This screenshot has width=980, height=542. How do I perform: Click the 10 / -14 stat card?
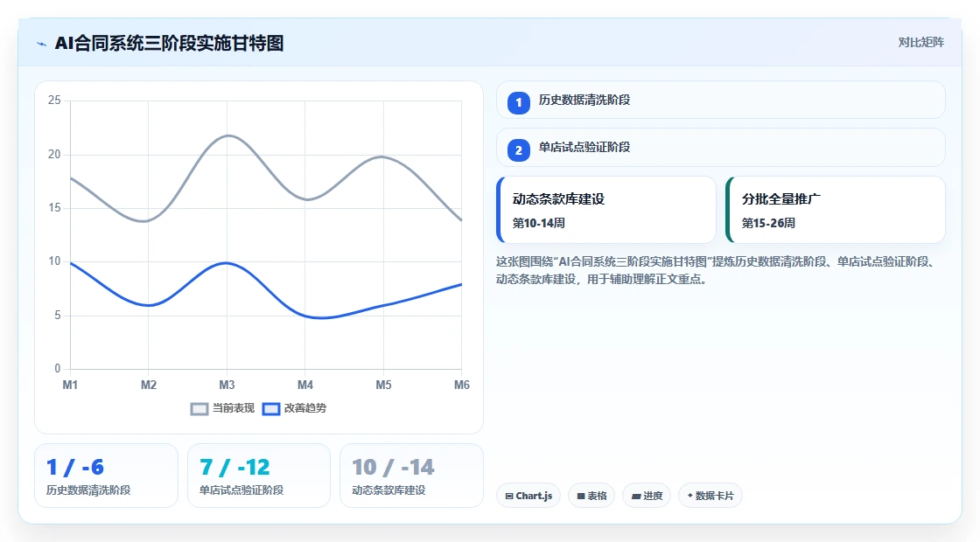click(411, 476)
